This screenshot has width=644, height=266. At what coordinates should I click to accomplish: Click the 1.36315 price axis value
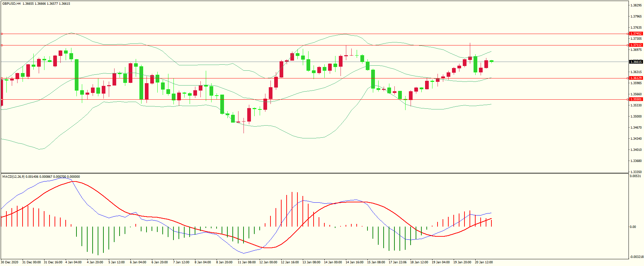pyautogui.click(x=636, y=72)
